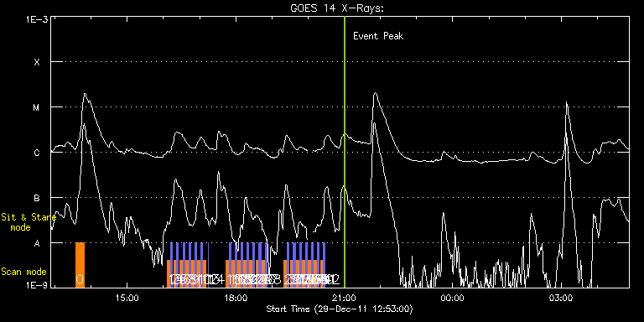This screenshot has width=644, height=322.
Task: Click the M flare class axis label
Action: coord(37,107)
